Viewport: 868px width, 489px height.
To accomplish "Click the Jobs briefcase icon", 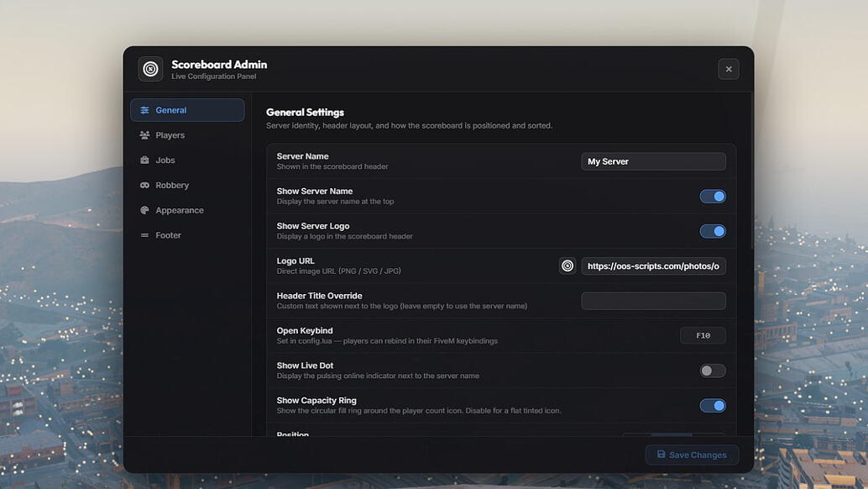I will tap(144, 160).
